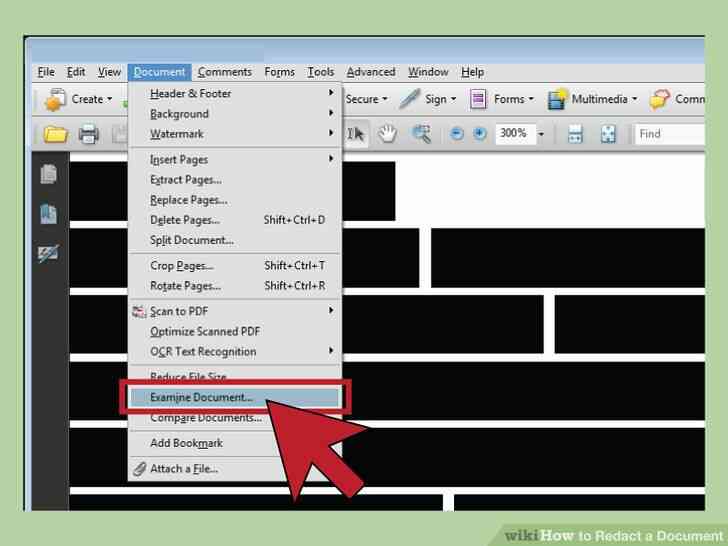The width and height of the screenshot is (728, 546).
Task: Select Crop Pages menu entry
Action: pos(181,266)
